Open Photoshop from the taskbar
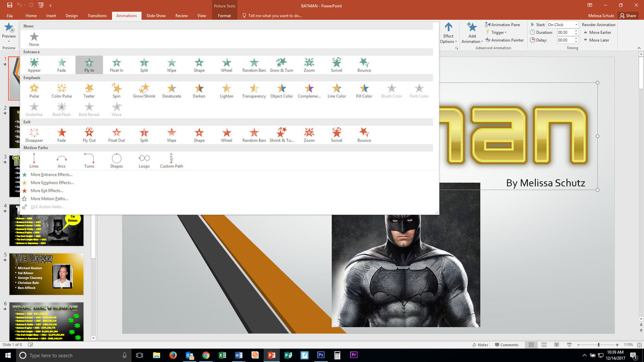This screenshot has width=644, height=362. [x=321, y=355]
